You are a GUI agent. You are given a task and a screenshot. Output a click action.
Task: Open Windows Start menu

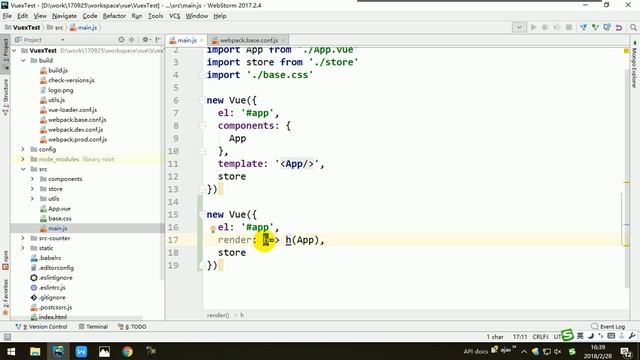tap(11, 351)
